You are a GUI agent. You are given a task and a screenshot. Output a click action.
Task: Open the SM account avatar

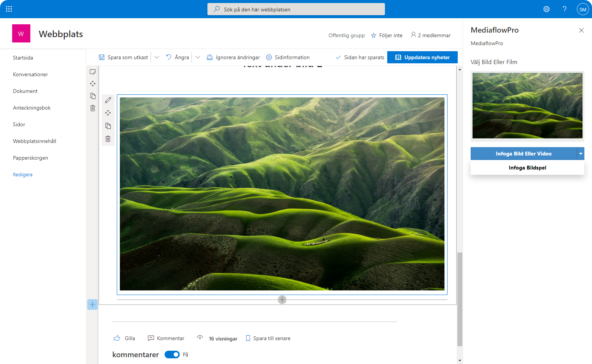point(583,9)
